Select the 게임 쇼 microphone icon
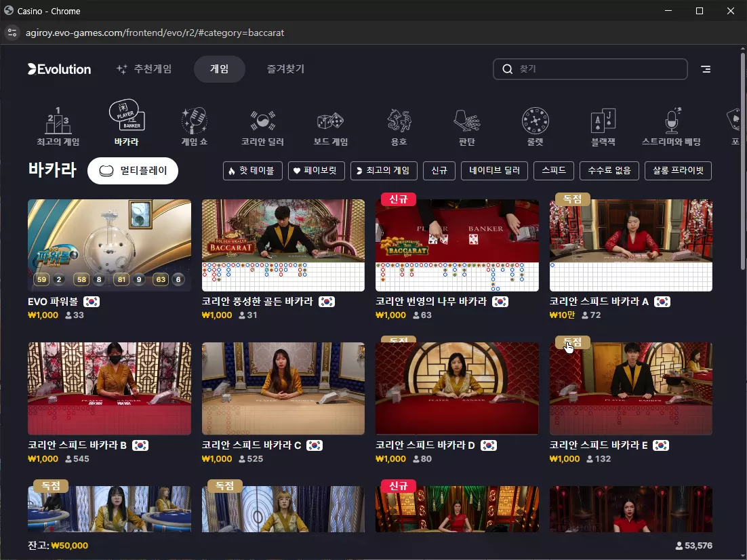This screenshot has width=747, height=560. point(195,121)
